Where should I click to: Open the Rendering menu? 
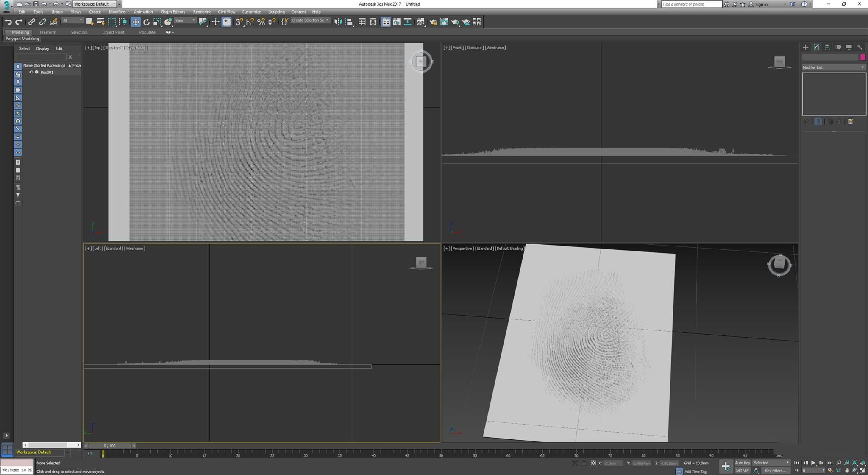tap(202, 12)
